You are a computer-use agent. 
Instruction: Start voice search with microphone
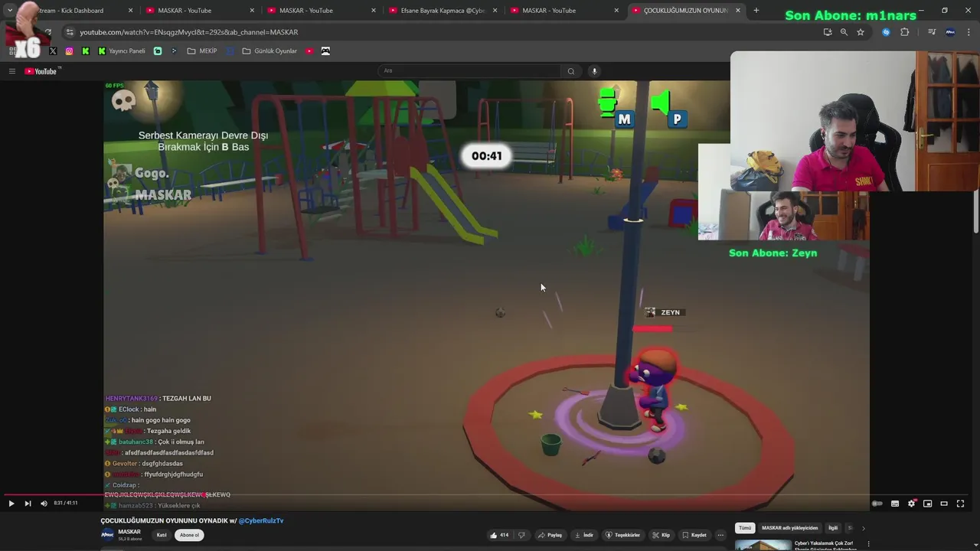(x=594, y=71)
